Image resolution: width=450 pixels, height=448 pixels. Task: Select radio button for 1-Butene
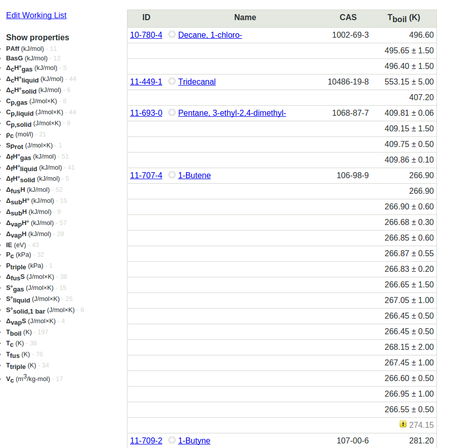click(x=172, y=175)
